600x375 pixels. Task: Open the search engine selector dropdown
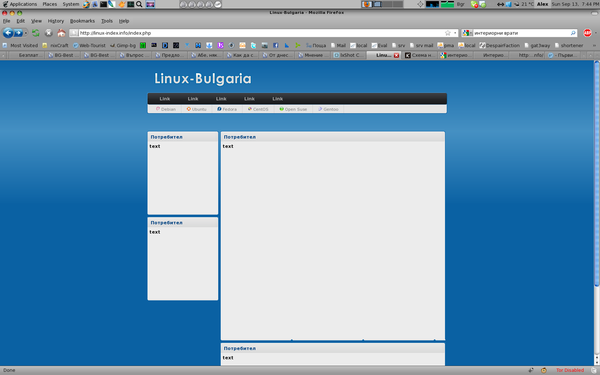point(467,33)
